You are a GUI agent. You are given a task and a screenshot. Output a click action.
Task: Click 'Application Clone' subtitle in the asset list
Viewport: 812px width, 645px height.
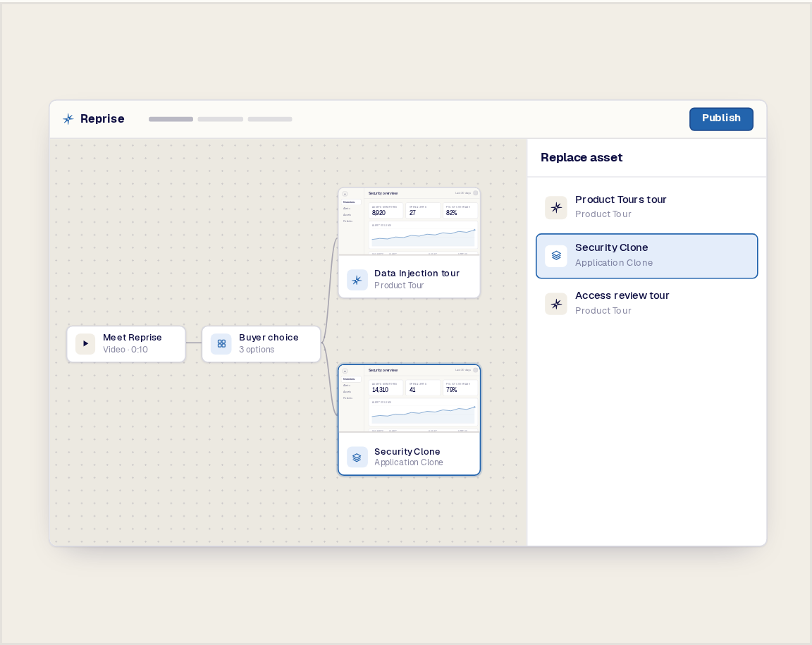[x=614, y=263]
